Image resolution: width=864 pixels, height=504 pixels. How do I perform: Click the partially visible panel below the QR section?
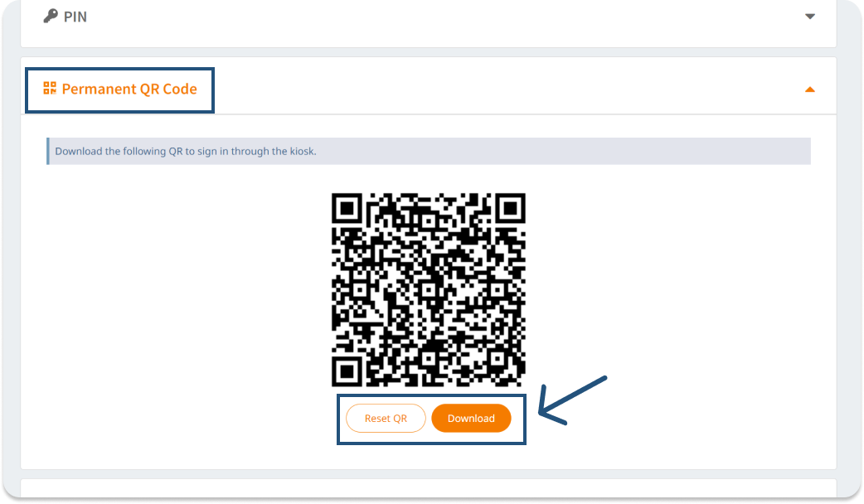[x=428, y=487]
